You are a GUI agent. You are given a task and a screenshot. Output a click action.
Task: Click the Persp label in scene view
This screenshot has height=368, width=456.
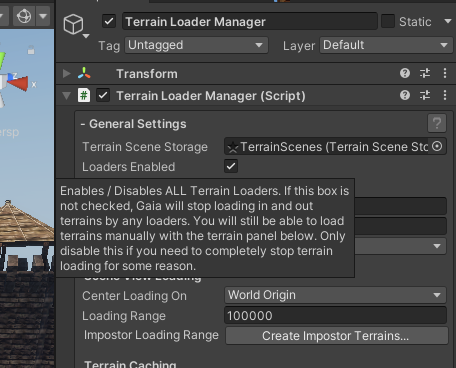pyautogui.click(x=10, y=132)
